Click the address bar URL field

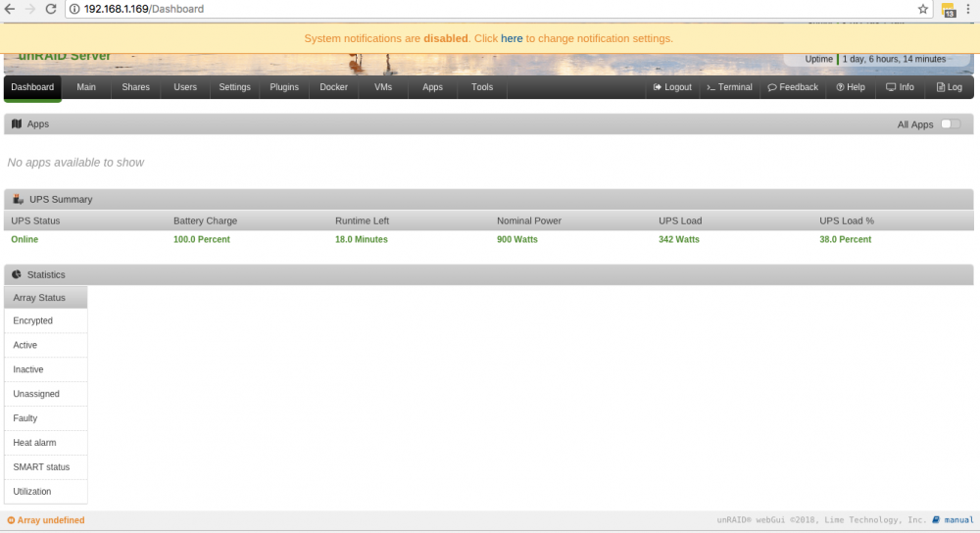(x=498, y=9)
